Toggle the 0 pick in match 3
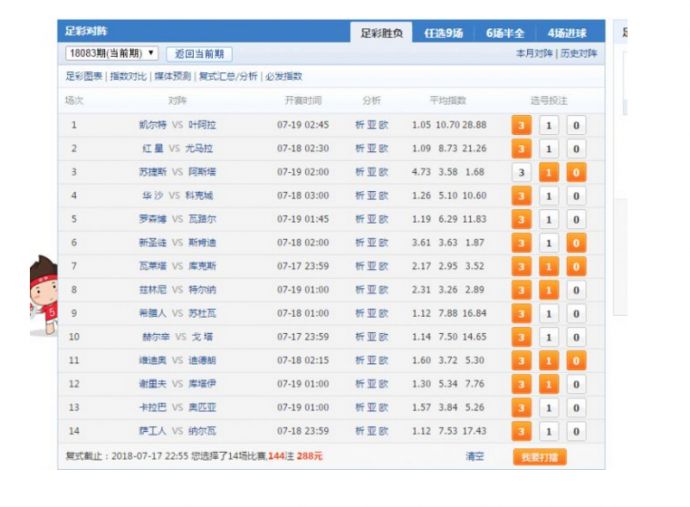The width and height of the screenshot is (690, 507). coord(576,172)
